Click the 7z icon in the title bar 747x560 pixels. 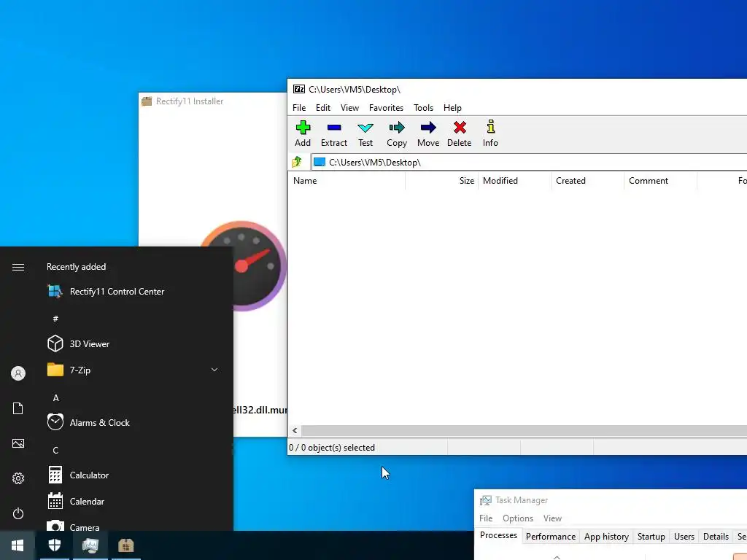pyautogui.click(x=298, y=89)
